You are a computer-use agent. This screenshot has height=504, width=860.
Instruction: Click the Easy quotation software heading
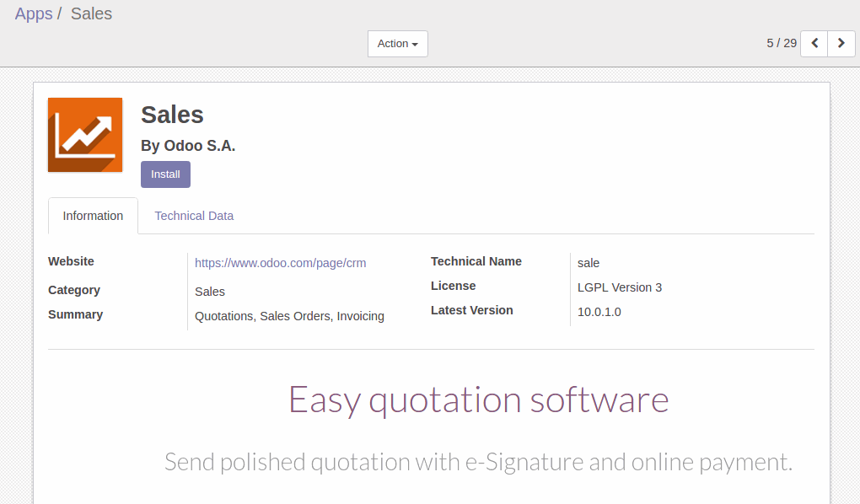click(x=478, y=400)
